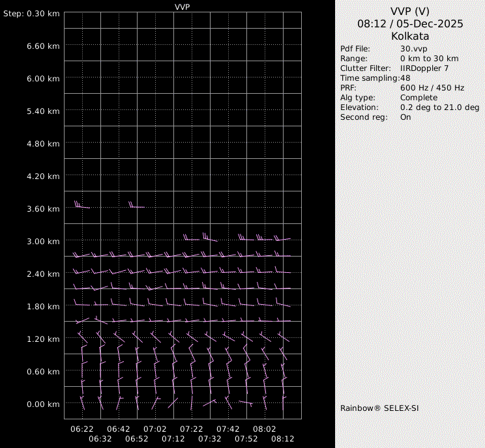Screen dimensions: 485x448
Task: Click the 6.60 km altitude label
Action: pyautogui.click(x=43, y=46)
